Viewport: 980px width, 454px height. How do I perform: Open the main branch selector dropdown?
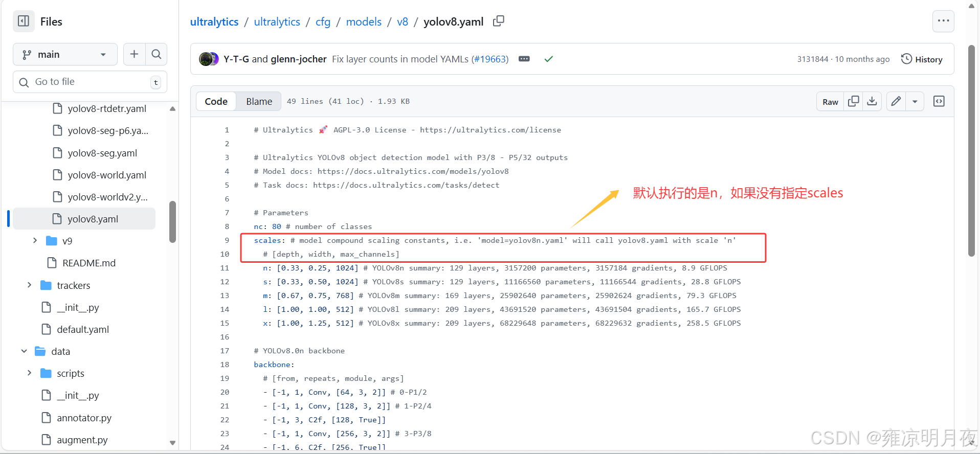(65, 54)
